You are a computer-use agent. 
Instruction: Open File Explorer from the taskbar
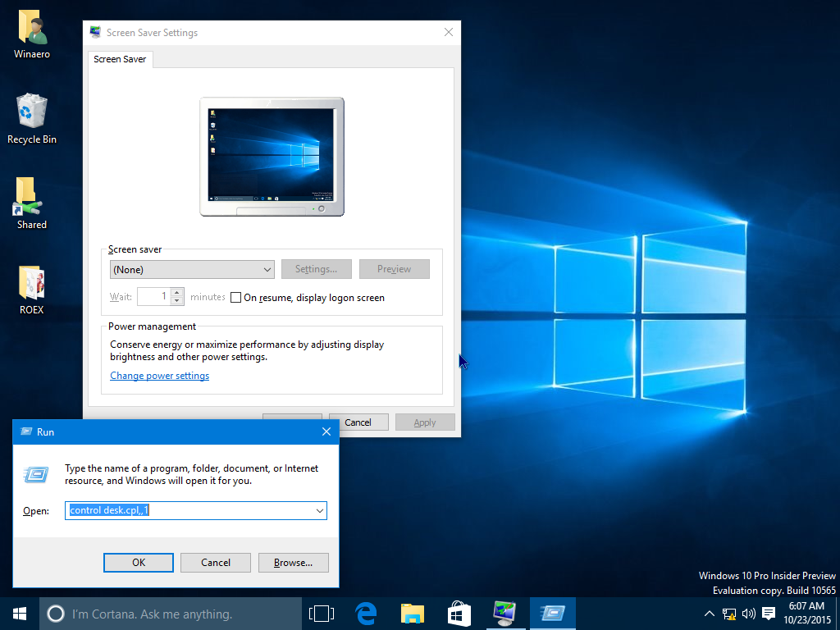coord(413,614)
